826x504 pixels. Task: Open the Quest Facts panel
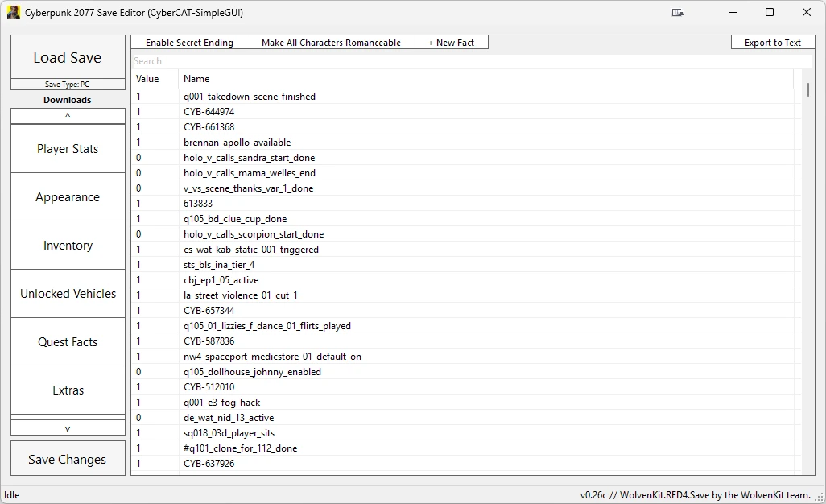(67, 341)
